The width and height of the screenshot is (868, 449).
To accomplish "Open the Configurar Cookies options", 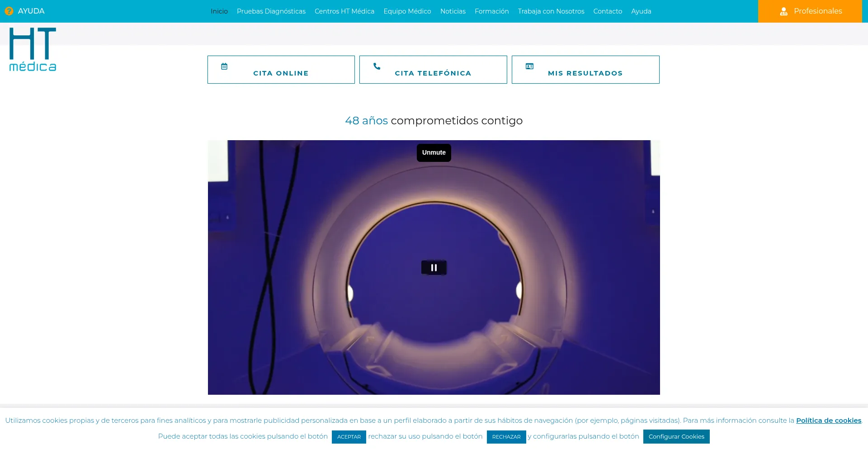I will pos(676,436).
